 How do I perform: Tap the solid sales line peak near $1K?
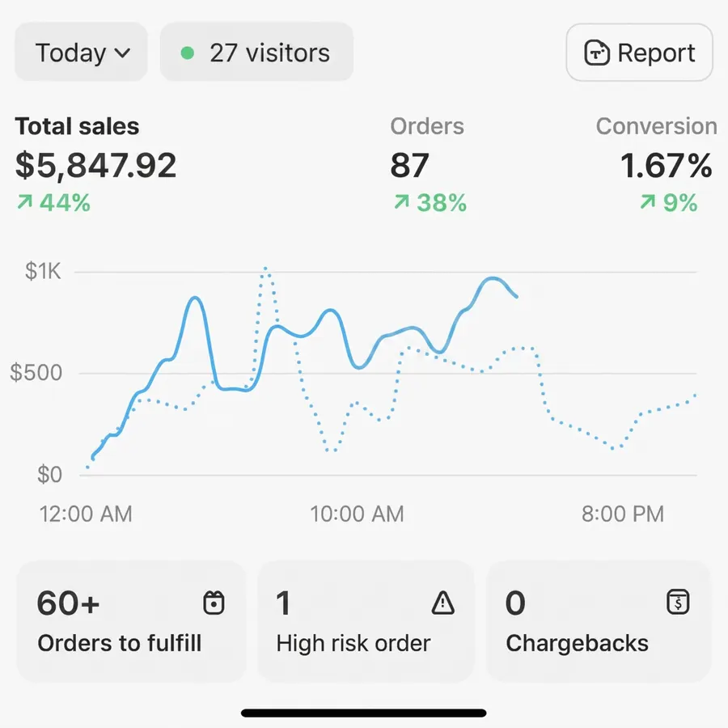click(x=492, y=279)
